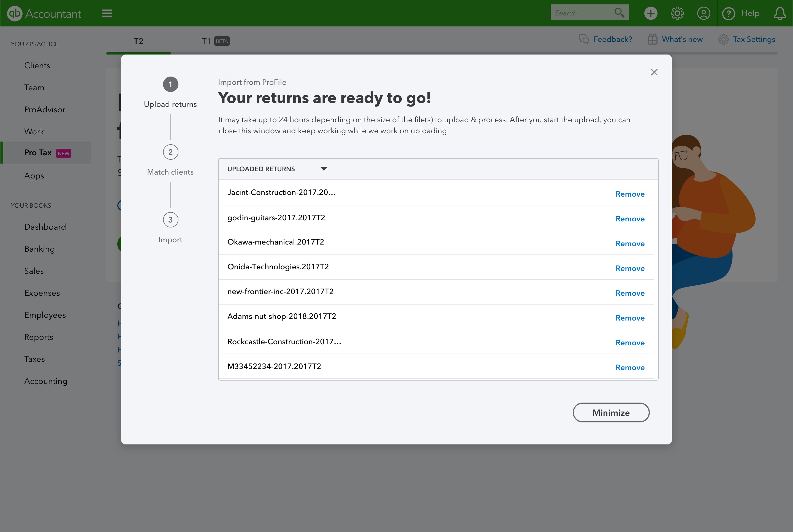
Task: Click the Help label
Action: (750, 13)
